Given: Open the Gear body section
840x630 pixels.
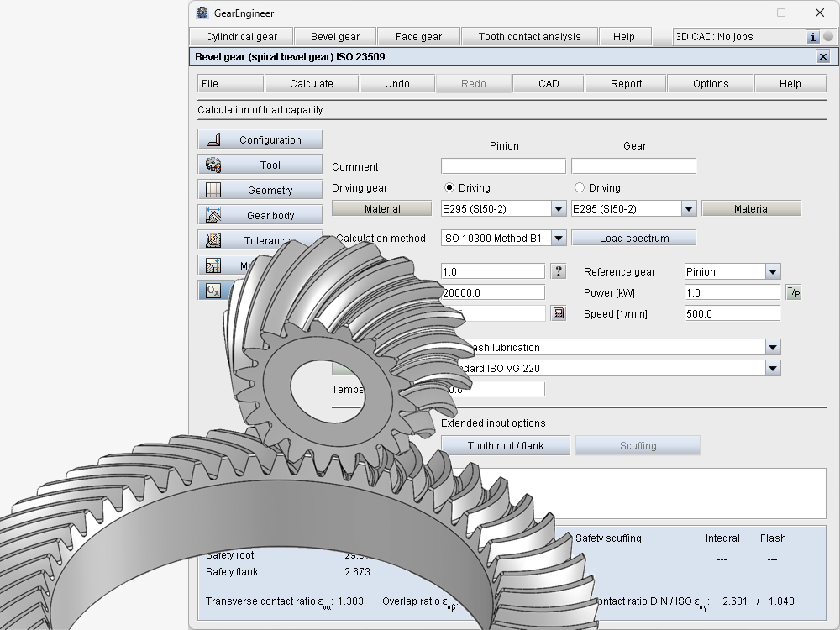Looking at the screenshot, I should (x=260, y=215).
